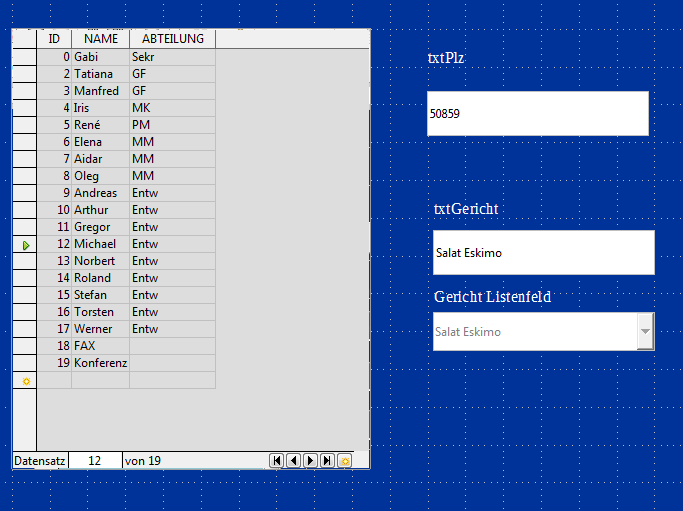Click the ABTEILUNG column header
683x511 pixels.
pos(172,39)
